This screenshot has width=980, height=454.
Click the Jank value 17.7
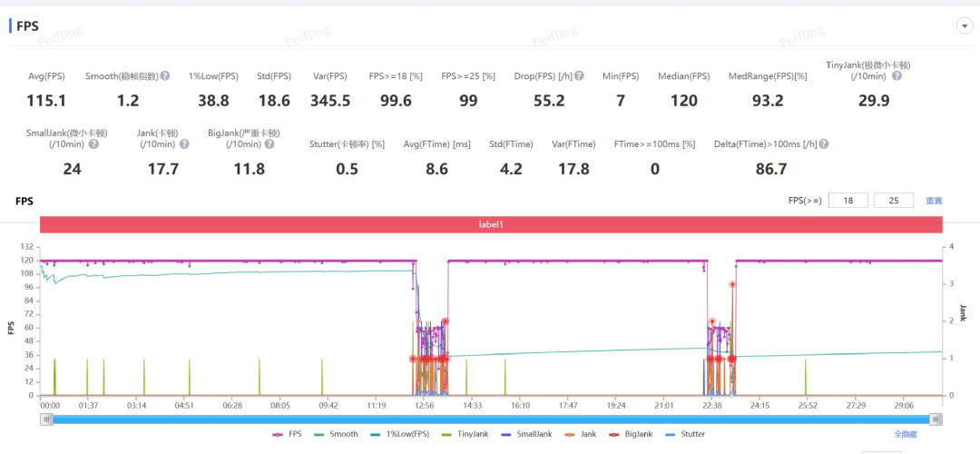164,169
